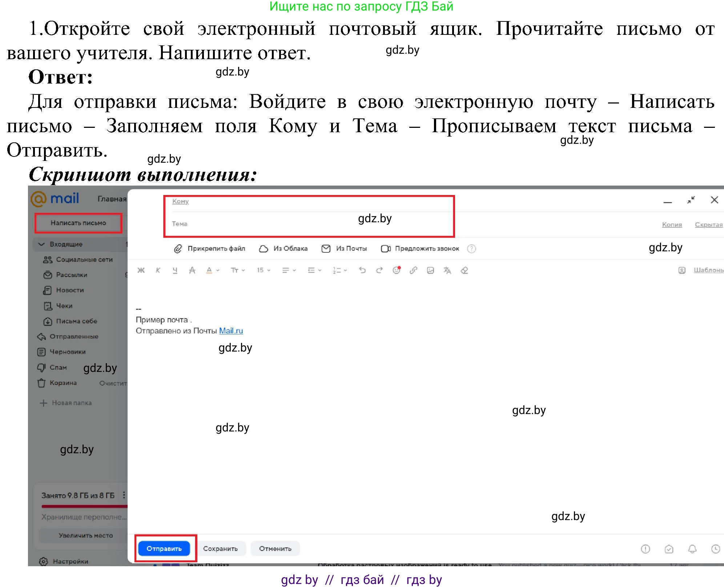The image size is (724, 588).
Task: Click the undo arrow icon
Action: [362, 270]
